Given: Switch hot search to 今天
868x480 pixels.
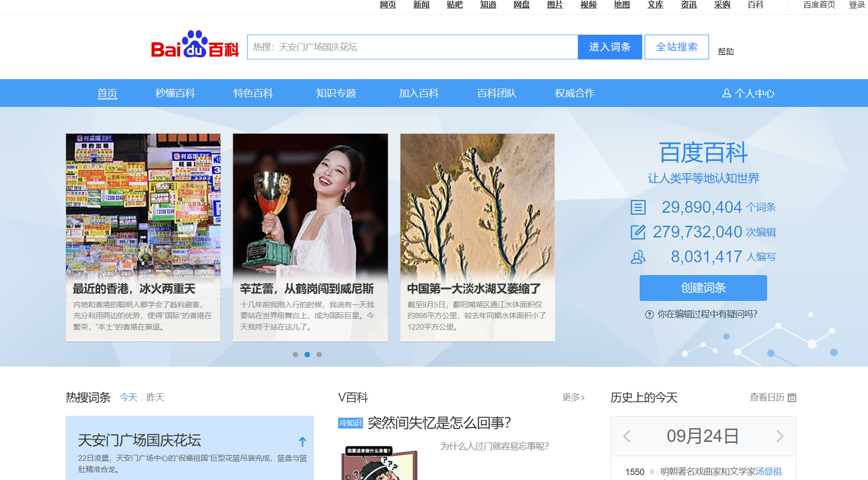Looking at the screenshot, I should 129,397.
